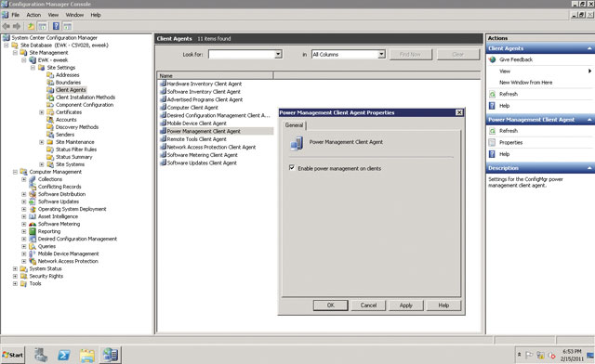The width and height of the screenshot is (595, 364).
Task: Click Help icon under Client Agents actions
Action: tap(492, 106)
